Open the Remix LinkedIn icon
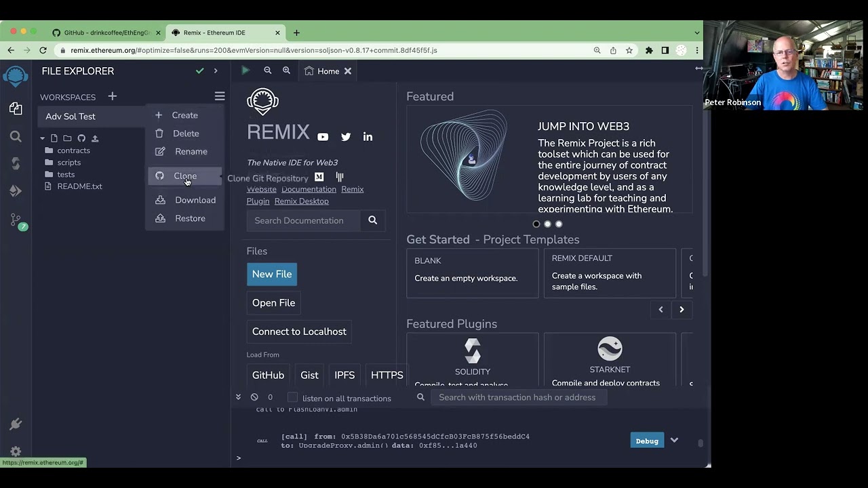Viewport: 868px width, 488px height. tap(368, 137)
